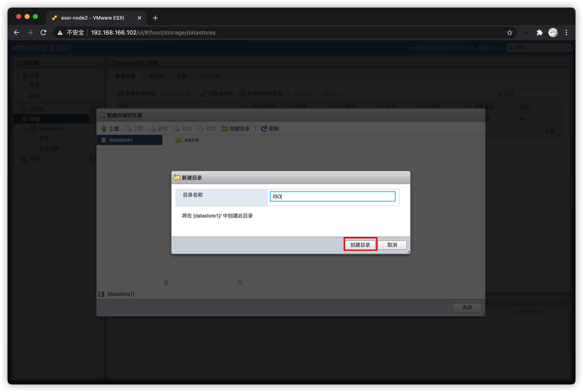The width and height of the screenshot is (583, 392).
Task: Reload the page in browser
Action: 44,32
